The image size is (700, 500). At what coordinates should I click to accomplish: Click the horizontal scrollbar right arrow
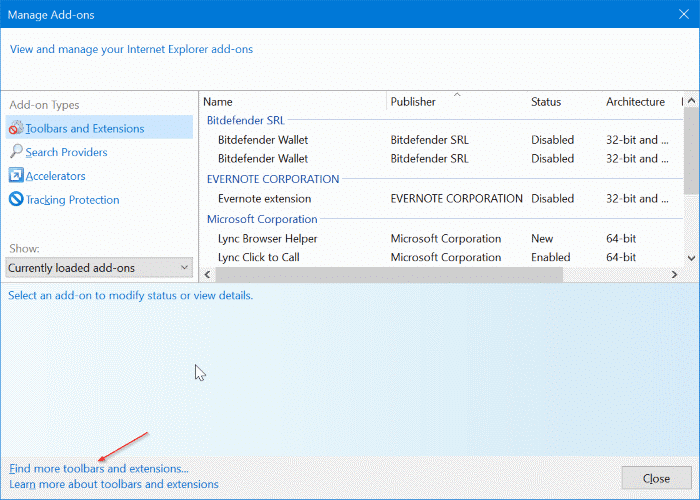675,275
